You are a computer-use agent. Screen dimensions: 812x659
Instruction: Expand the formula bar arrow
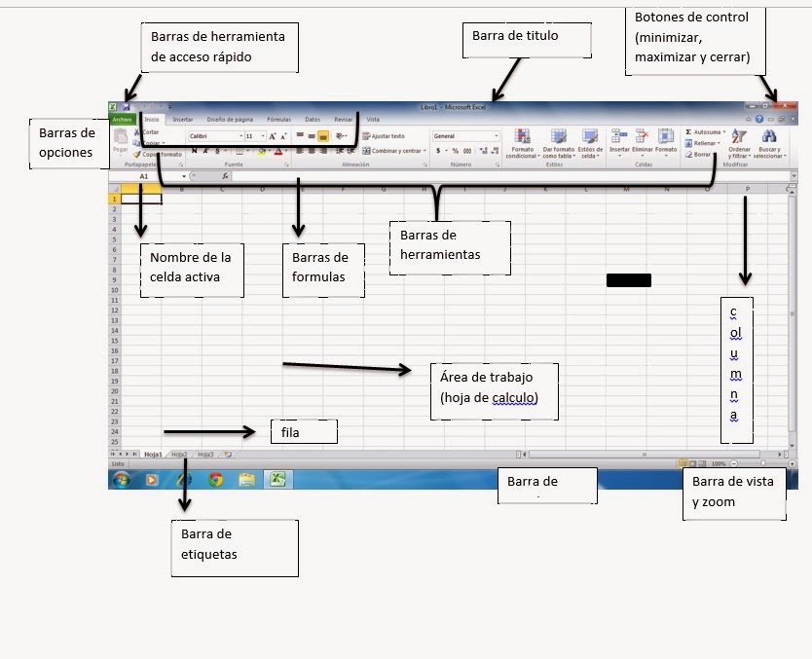point(794,176)
